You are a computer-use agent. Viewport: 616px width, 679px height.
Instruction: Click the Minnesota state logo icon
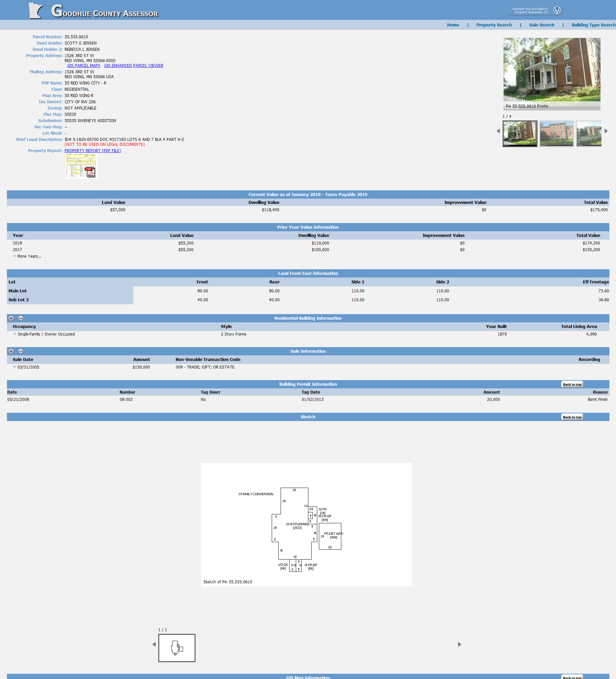(x=36, y=10)
